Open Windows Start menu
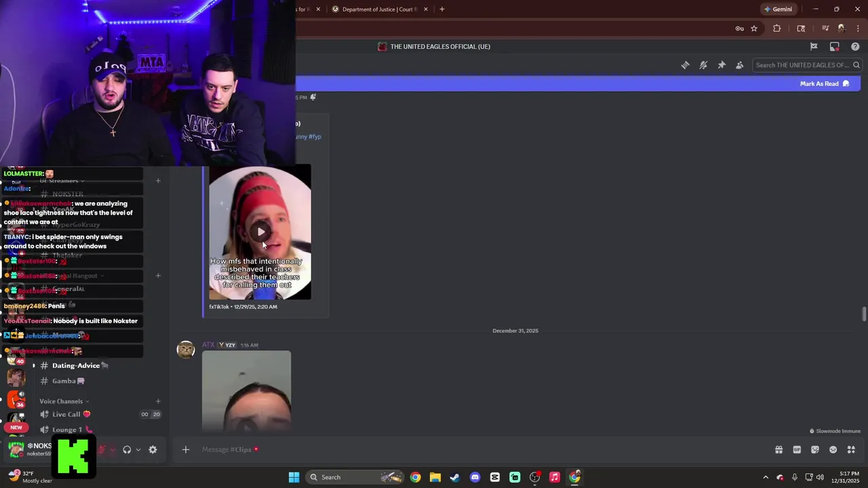 click(294, 477)
